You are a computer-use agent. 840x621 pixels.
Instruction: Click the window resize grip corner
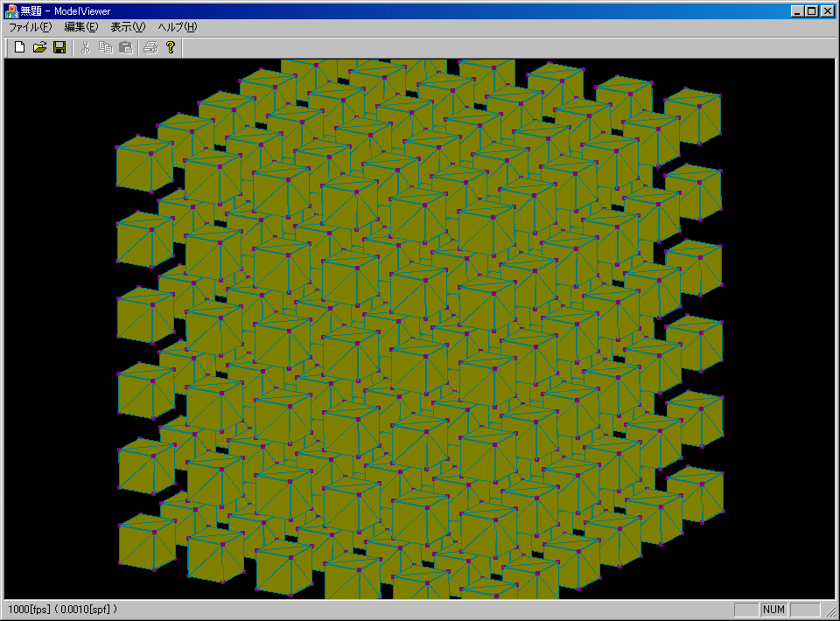pos(829,611)
